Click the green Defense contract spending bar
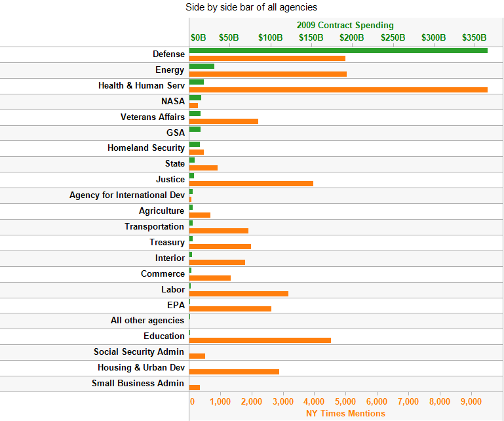 tap(338, 50)
